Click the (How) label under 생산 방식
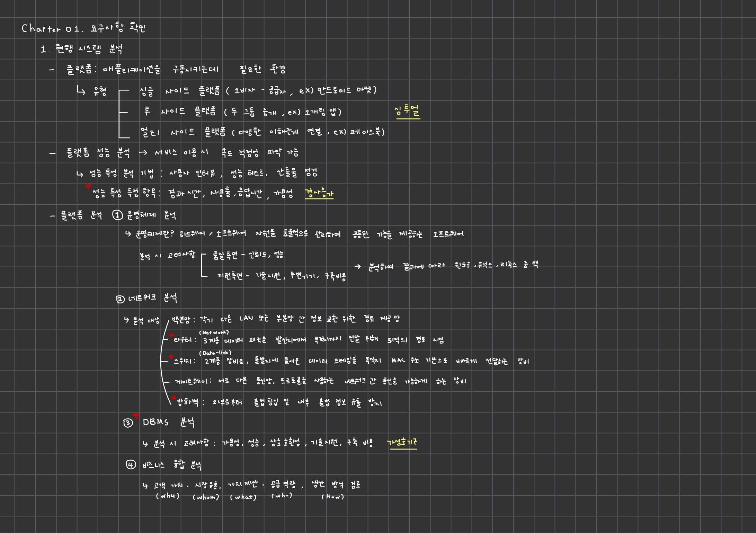Screen dimensions: 756x533 [332, 497]
